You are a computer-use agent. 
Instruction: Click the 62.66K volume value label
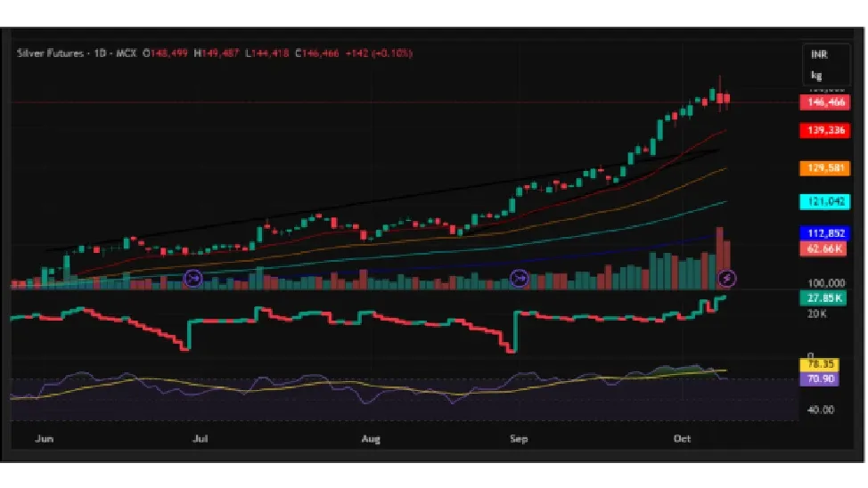pos(824,249)
